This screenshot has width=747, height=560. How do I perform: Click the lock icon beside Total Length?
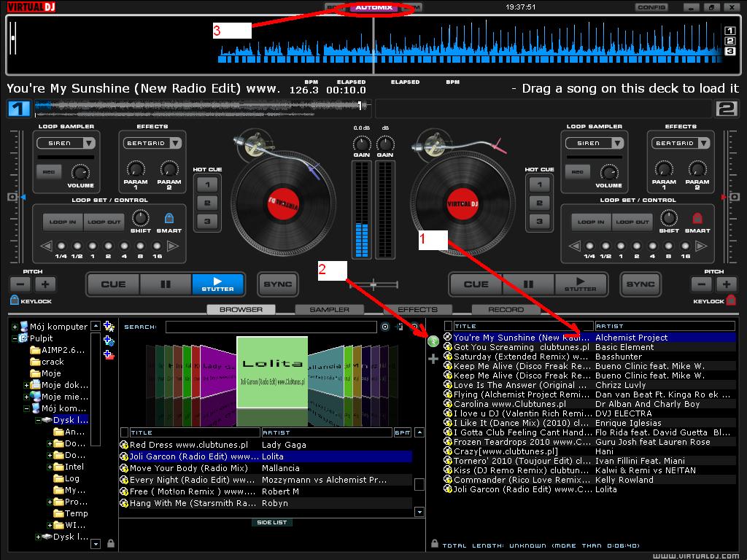435,543
